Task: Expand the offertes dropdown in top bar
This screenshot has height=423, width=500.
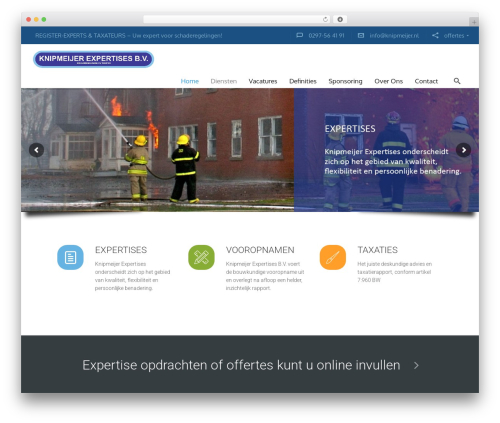Action: [x=456, y=35]
